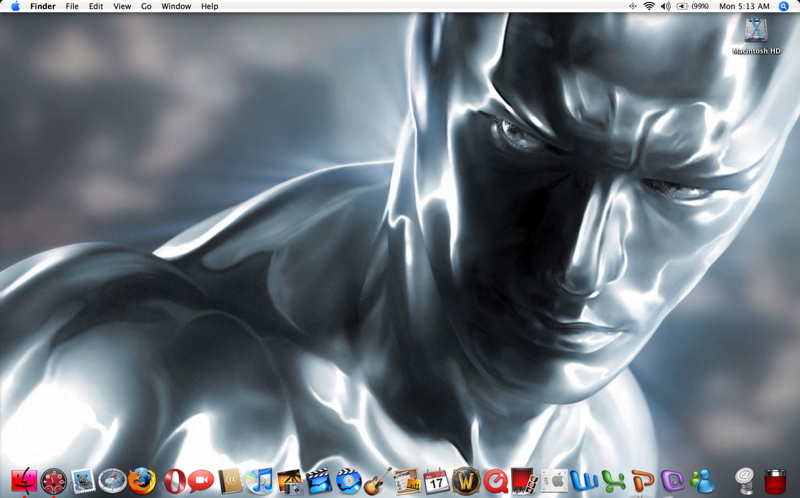Open the File menu
This screenshot has height=498, width=800.
tap(72, 6)
